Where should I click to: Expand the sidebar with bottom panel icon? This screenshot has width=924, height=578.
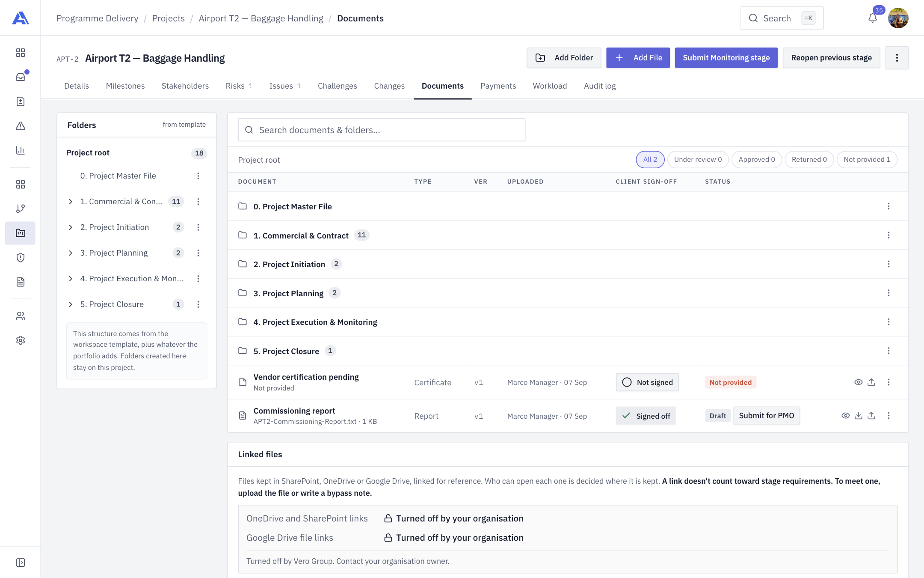21,563
